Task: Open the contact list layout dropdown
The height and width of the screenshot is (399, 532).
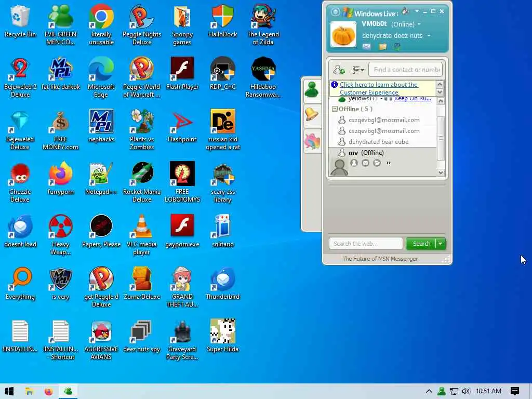Action: 358,70
